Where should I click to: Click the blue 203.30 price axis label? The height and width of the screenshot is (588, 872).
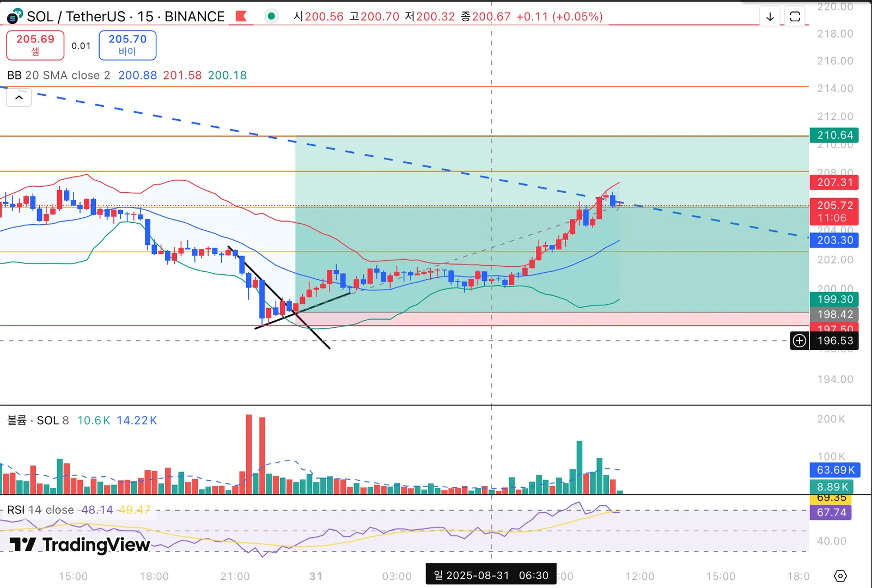click(x=834, y=240)
